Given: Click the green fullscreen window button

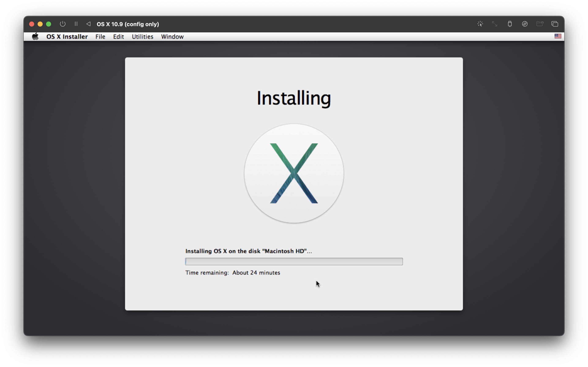Looking at the screenshot, I should tap(49, 24).
